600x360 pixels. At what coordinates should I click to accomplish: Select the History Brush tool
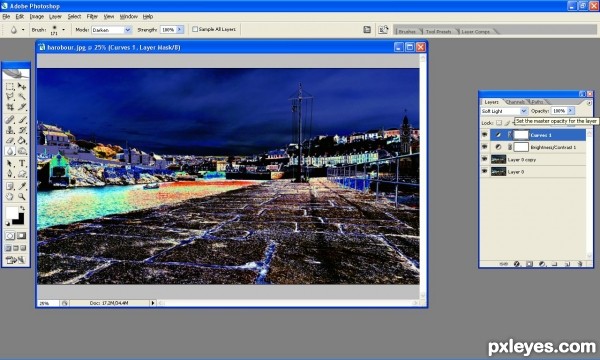pyautogui.click(x=22, y=130)
